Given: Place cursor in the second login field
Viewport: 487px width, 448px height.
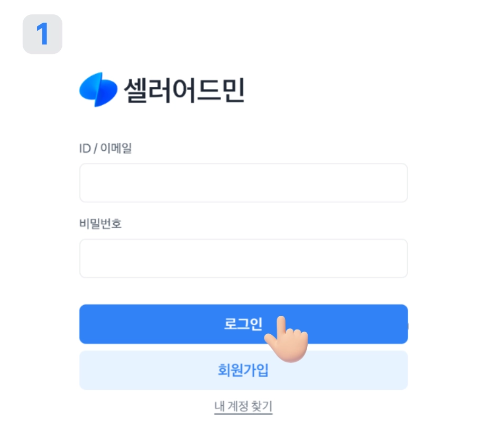Looking at the screenshot, I should click(x=243, y=259).
